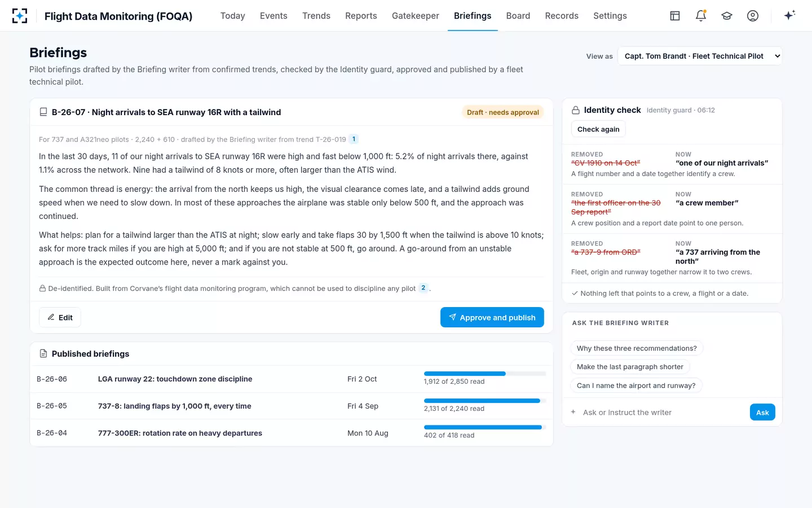Click the sparkle icon in the ask field
The width and height of the screenshot is (812, 508).
[573, 412]
